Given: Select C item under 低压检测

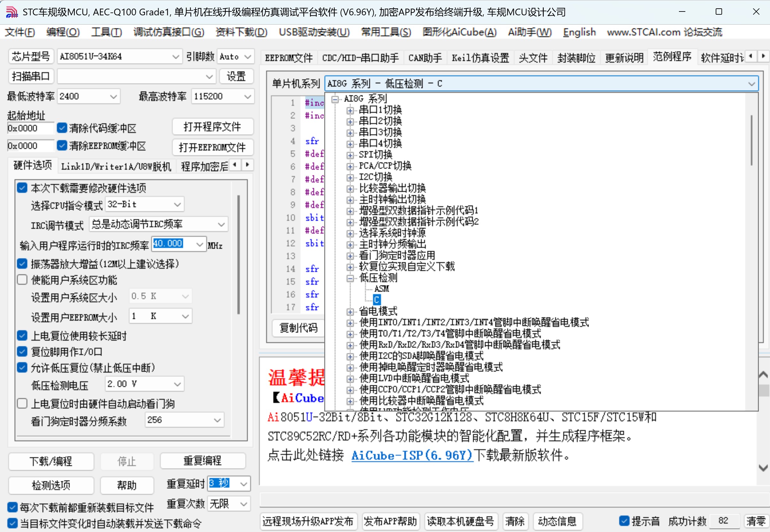Looking at the screenshot, I should tap(376, 300).
